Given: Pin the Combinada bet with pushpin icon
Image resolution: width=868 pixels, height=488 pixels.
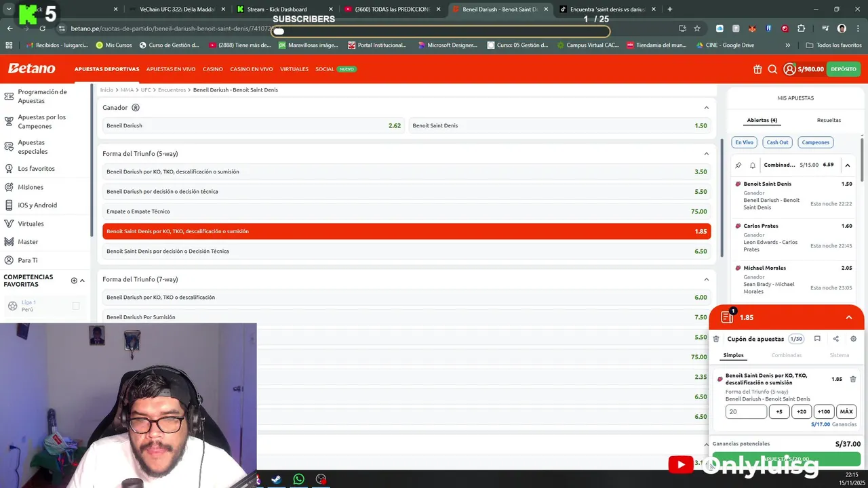Looking at the screenshot, I should click(x=738, y=165).
